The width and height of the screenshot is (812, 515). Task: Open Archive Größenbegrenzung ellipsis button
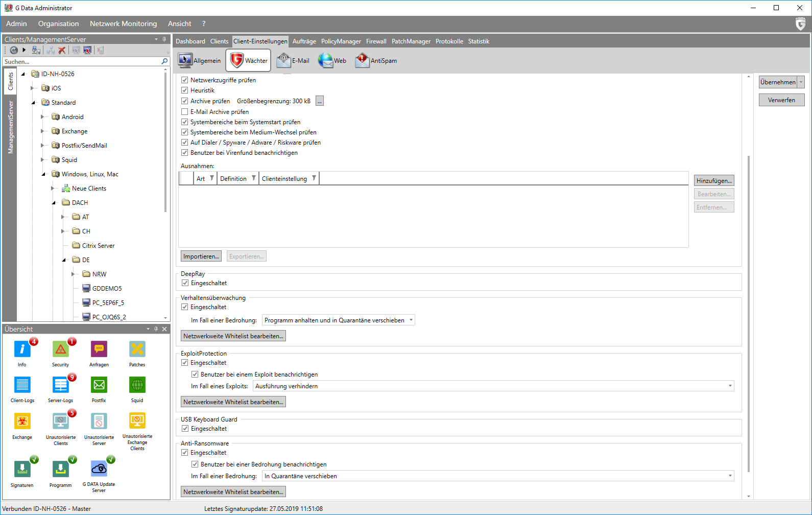[x=320, y=101]
